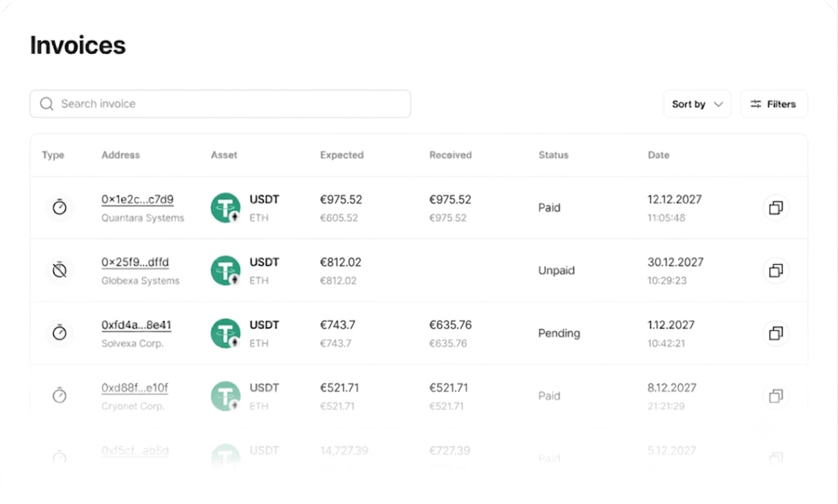Sort by the Date column header
This screenshot has width=838, height=504.
[x=658, y=155]
